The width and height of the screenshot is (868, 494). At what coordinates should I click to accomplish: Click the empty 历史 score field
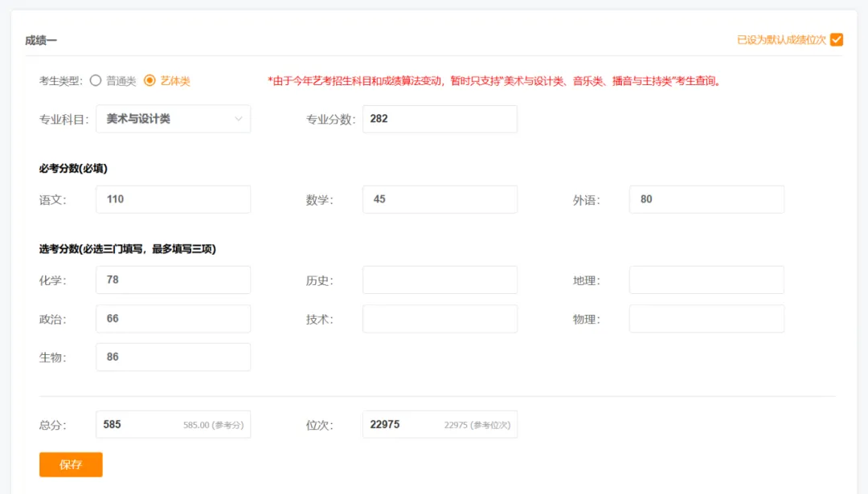[x=439, y=279]
